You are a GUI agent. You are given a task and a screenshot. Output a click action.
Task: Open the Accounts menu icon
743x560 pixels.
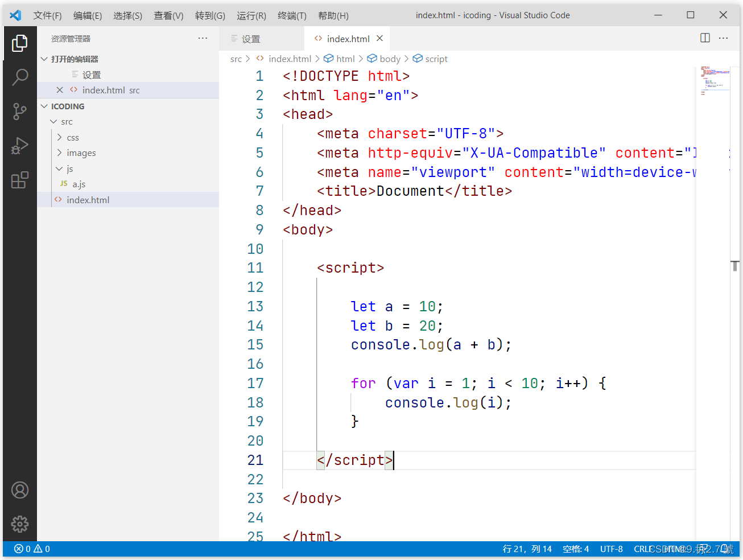tap(20, 490)
